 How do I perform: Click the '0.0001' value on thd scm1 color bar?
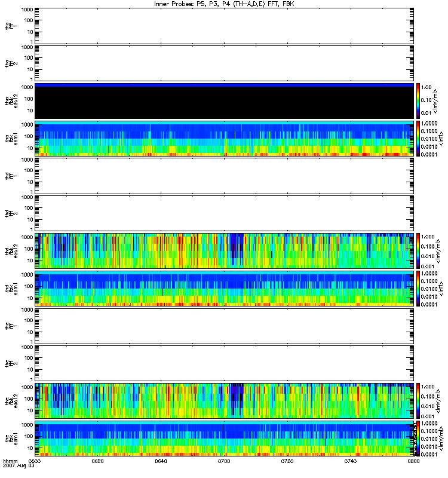(x=429, y=304)
